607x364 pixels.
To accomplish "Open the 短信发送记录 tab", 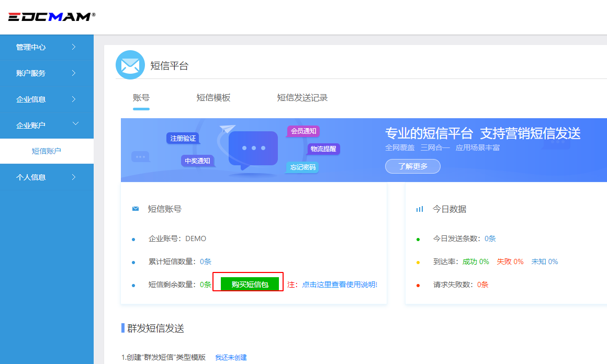I will click(302, 98).
